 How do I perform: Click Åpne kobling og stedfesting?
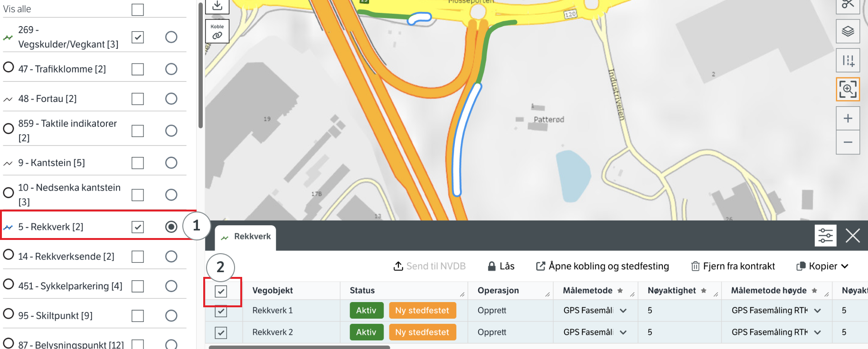(602, 266)
